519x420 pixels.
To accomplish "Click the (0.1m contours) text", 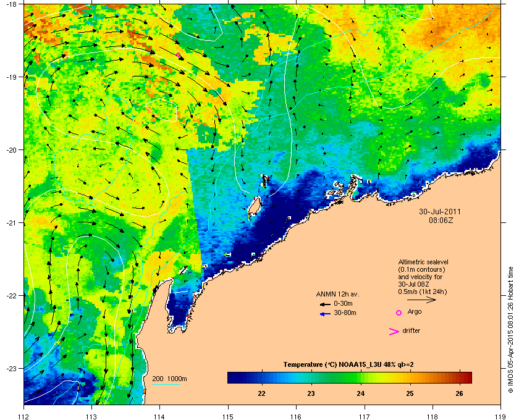I will point(421,269).
